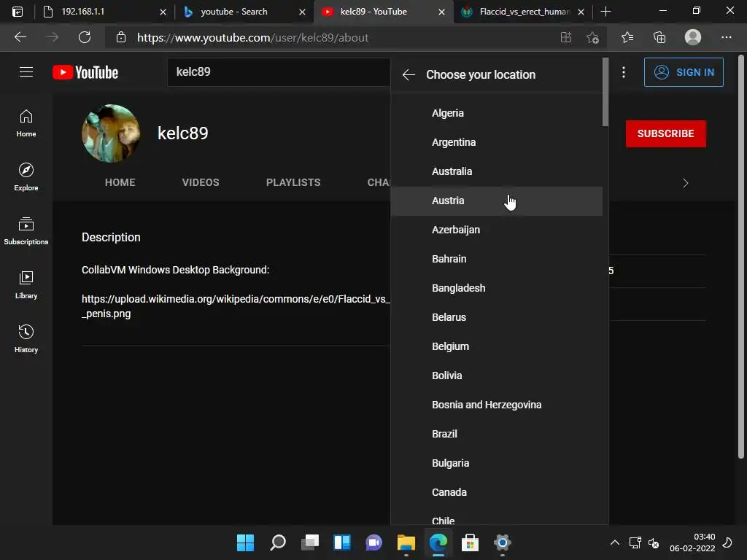Open Task View on taskbar
747x560 pixels.
pyautogui.click(x=310, y=542)
